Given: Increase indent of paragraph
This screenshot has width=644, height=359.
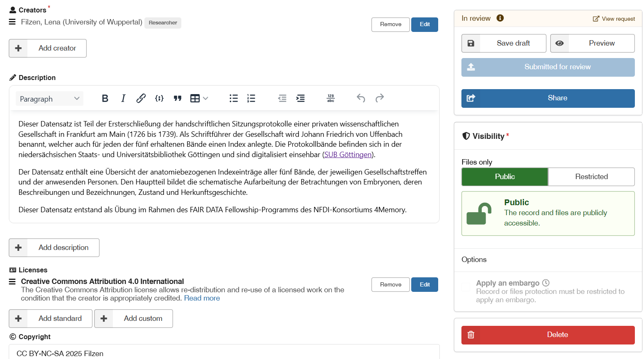Looking at the screenshot, I should coord(300,98).
